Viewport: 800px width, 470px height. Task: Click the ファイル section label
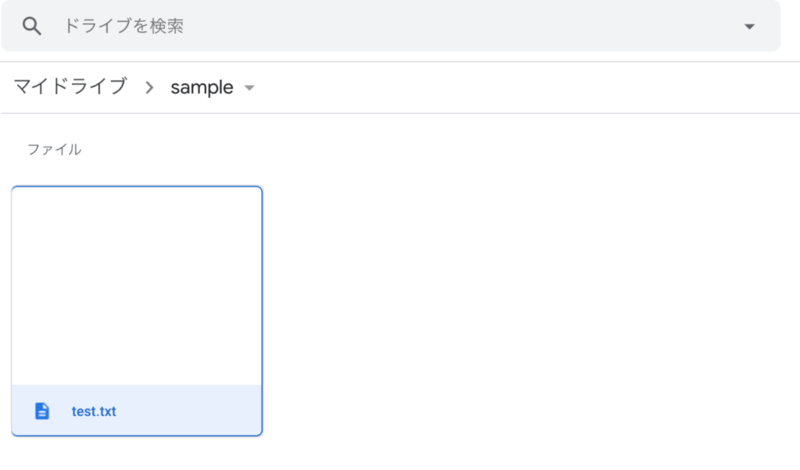point(54,150)
